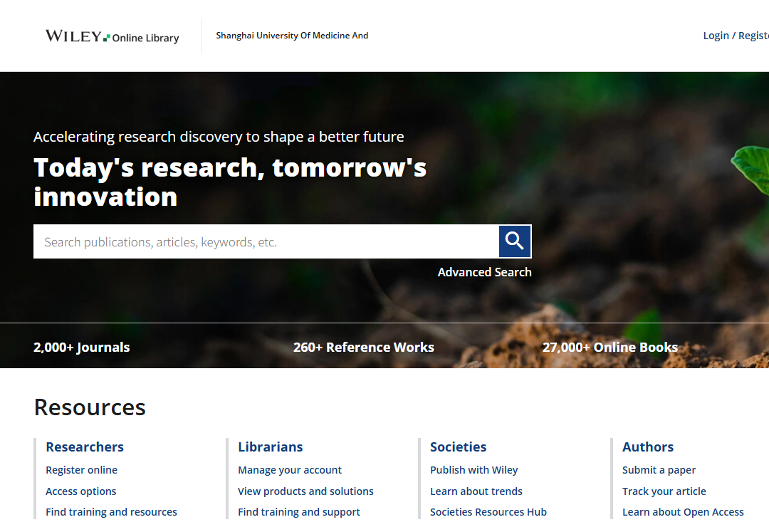Open the Researchers heading link
This screenshot has height=532, width=769.
85,447
